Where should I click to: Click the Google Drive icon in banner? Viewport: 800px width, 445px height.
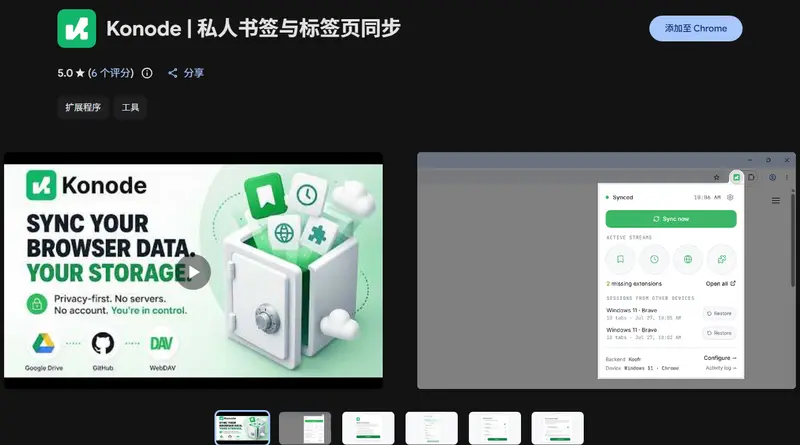(44, 343)
